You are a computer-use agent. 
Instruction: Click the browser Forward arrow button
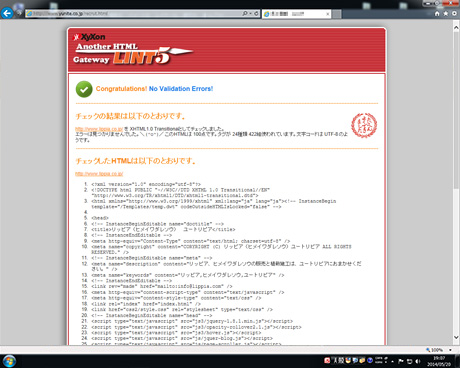click(19, 13)
